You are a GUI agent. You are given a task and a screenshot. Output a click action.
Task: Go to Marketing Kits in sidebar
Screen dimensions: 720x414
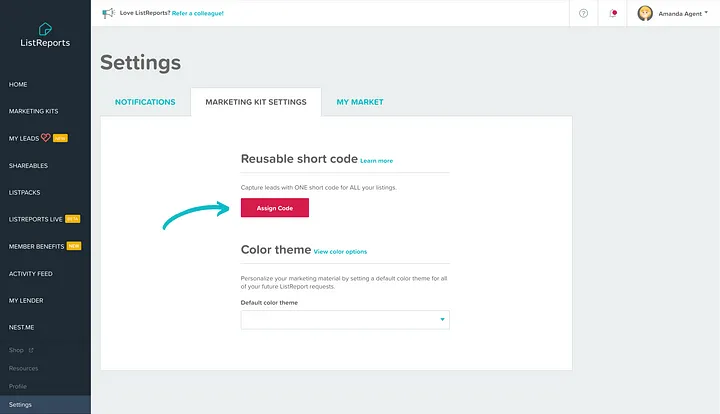(32, 111)
